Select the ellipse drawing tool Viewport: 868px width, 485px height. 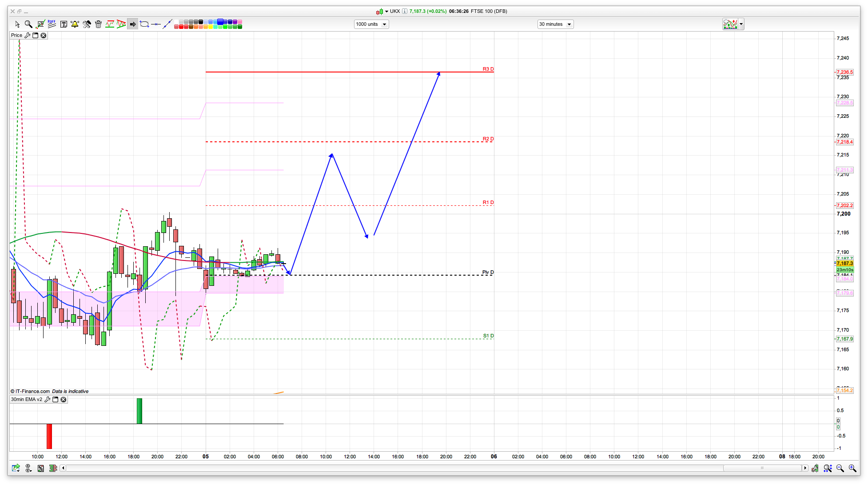(144, 24)
